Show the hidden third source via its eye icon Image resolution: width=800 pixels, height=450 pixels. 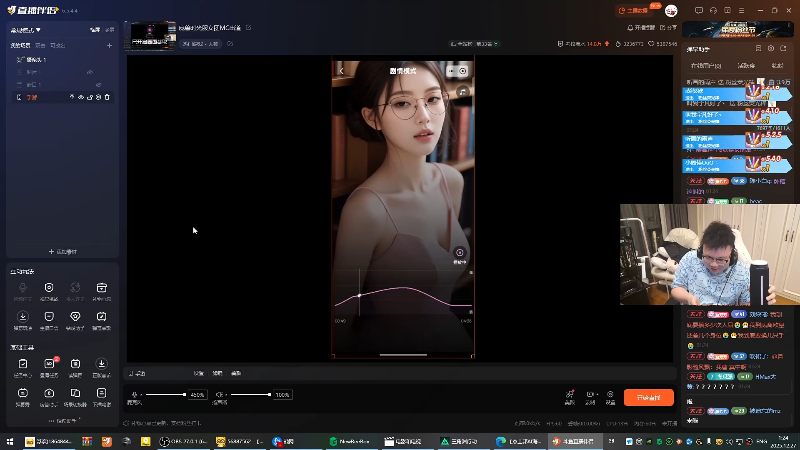tap(98, 85)
